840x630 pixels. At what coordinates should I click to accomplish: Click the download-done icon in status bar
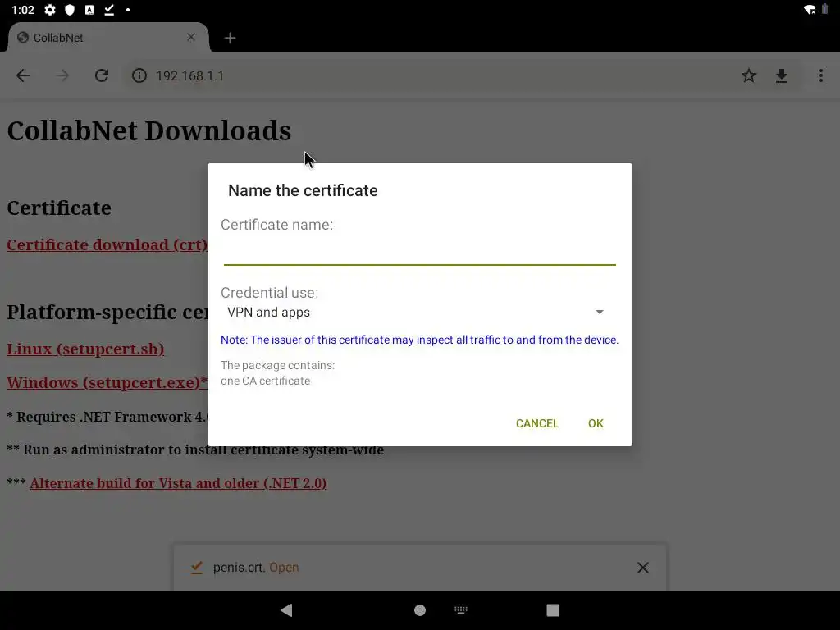click(109, 10)
